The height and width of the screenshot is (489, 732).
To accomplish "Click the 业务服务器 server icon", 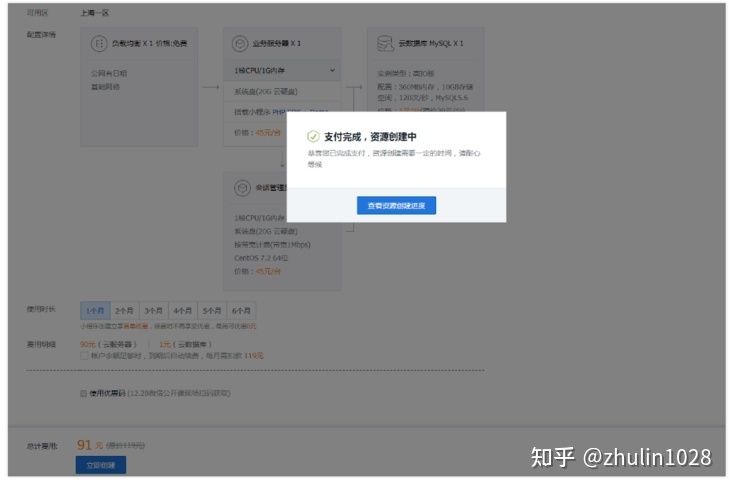I will coord(240,43).
